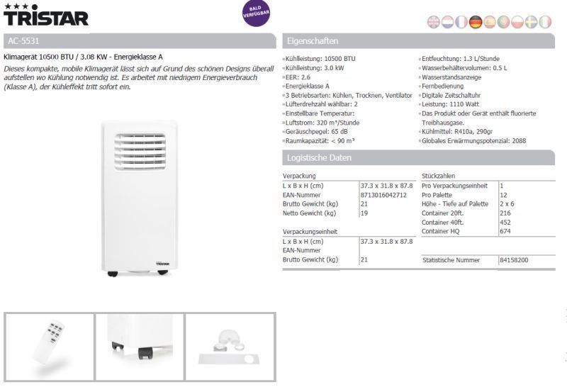Click the Tristar logo

[x=46, y=16]
